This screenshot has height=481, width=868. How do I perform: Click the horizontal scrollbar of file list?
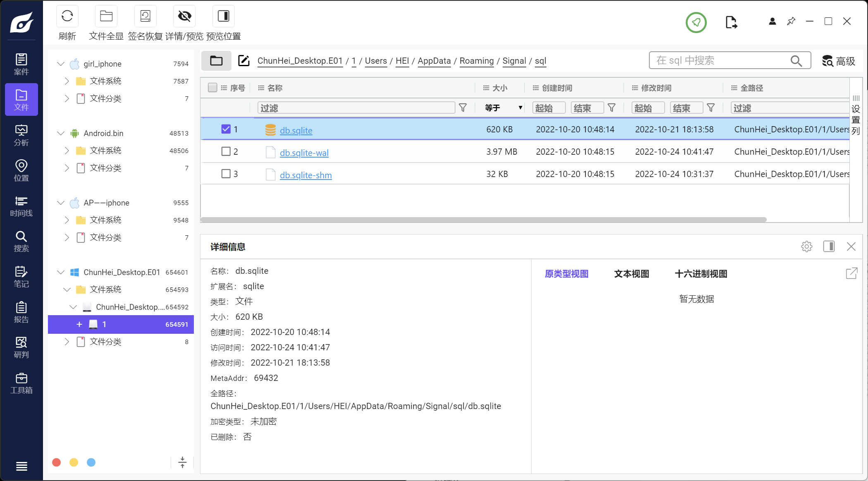(x=484, y=220)
